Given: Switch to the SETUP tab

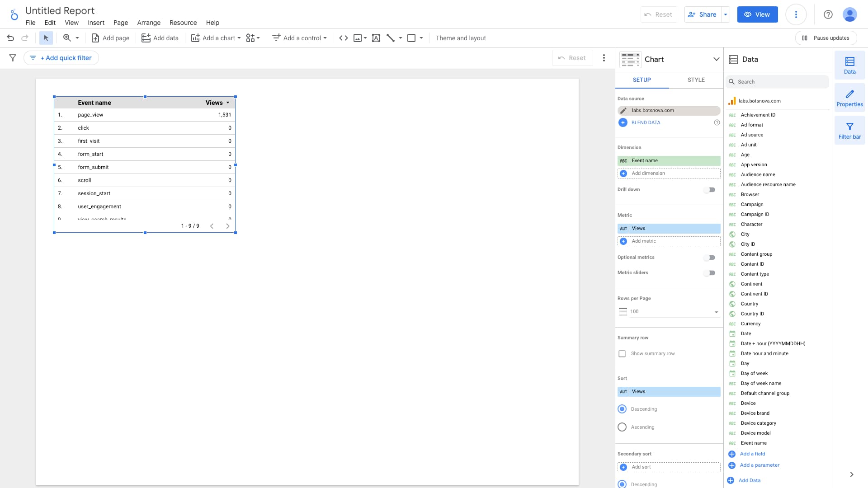Looking at the screenshot, I should pos(642,80).
